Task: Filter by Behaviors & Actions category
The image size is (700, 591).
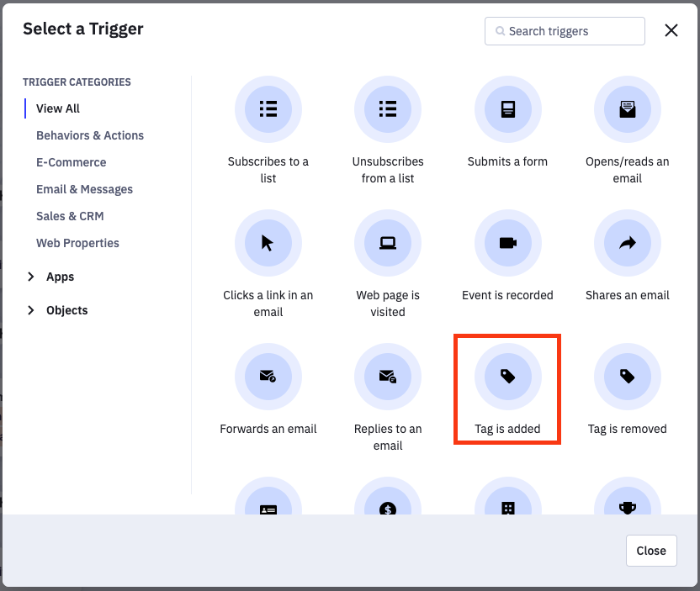Action: click(90, 135)
